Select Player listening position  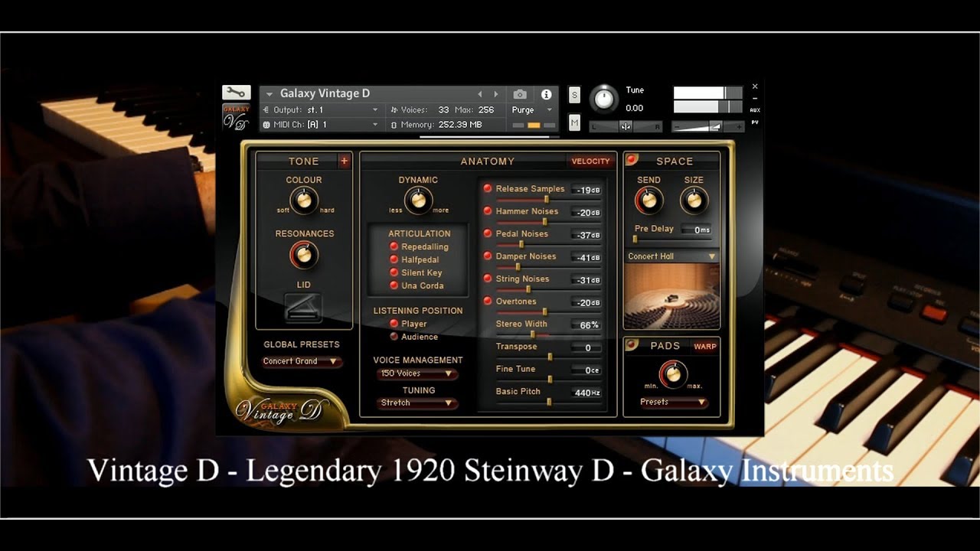pos(394,324)
